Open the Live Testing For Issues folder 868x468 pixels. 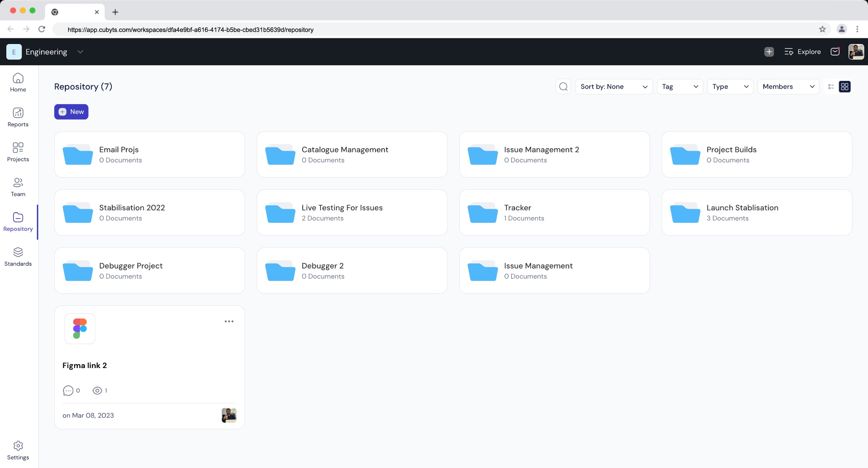[352, 212]
